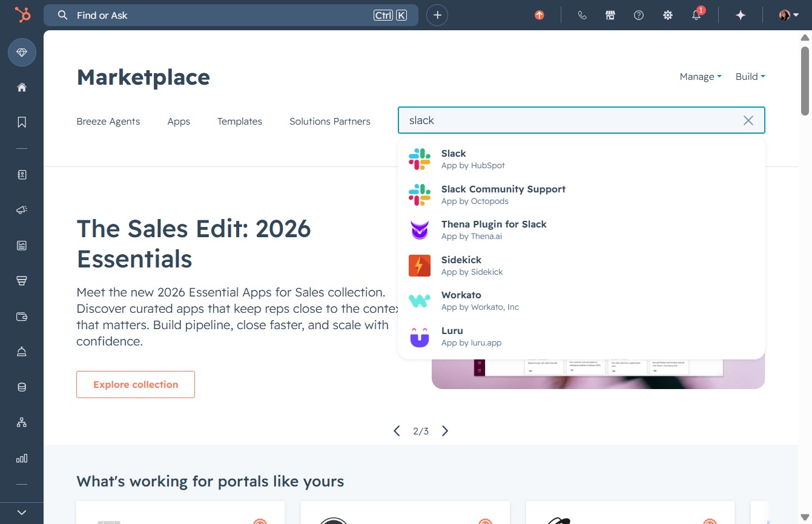Click the orange upgrade arrow icon
This screenshot has height=524, width=812.
540,15
